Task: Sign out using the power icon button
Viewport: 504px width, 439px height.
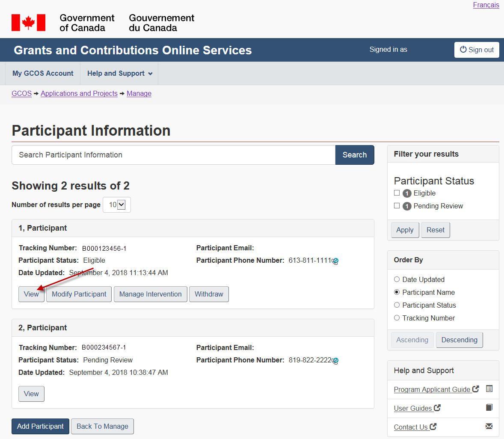Action: 477,50
